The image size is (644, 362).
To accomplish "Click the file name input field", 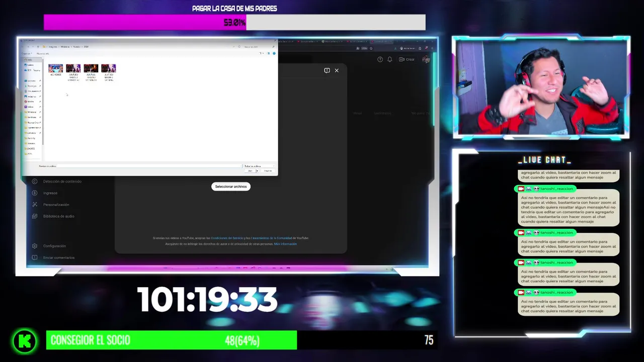I will coord(149,166).
